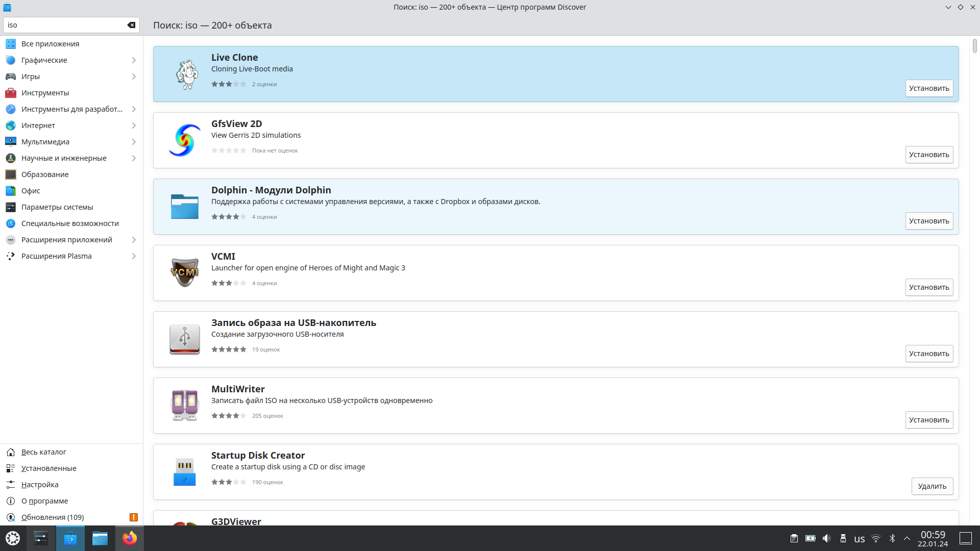
Task: Expand the Мультимедиа category
Action: (x=134, y=142)
